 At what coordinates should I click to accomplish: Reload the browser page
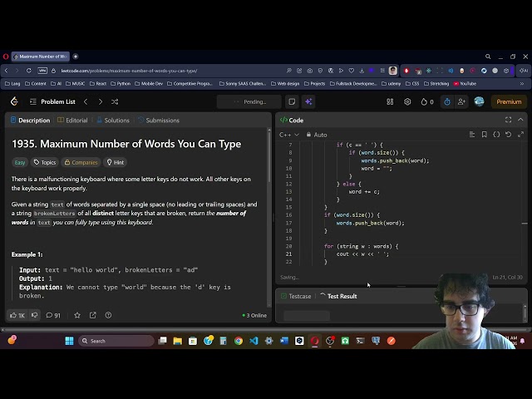[x=29, y=71]
